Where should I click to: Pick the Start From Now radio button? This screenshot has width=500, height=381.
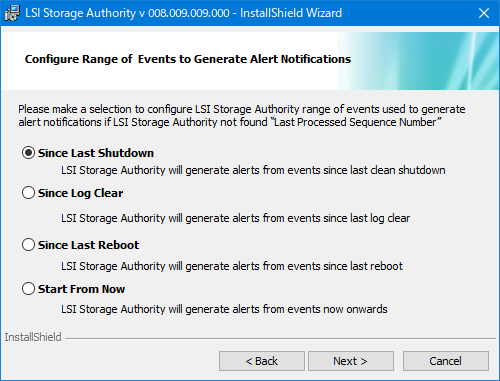pos(28,289)
